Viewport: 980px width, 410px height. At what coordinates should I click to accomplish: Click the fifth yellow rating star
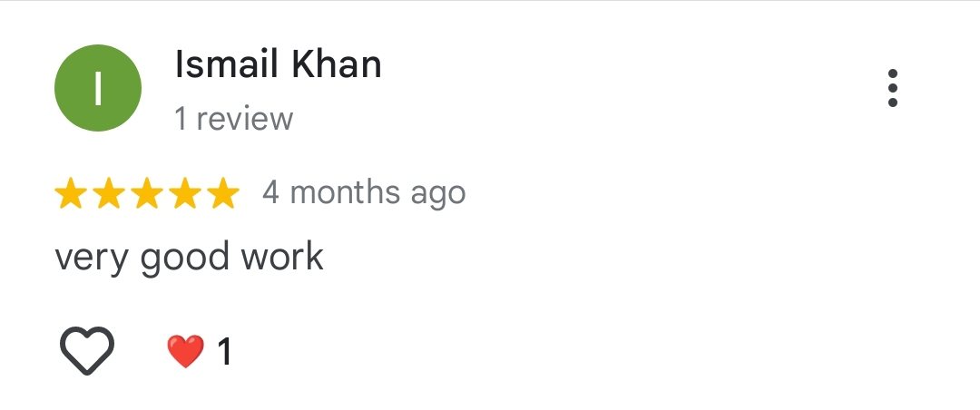222,193
